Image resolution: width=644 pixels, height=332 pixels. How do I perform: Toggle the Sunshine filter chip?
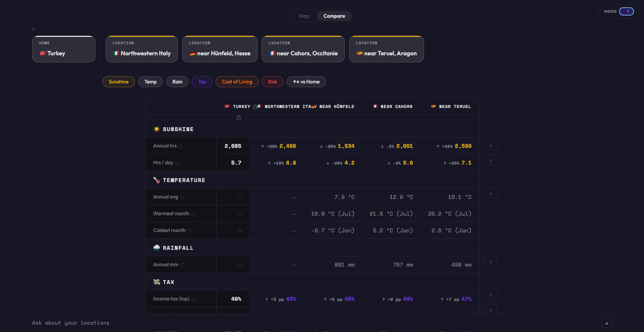(x=119, y=82)
